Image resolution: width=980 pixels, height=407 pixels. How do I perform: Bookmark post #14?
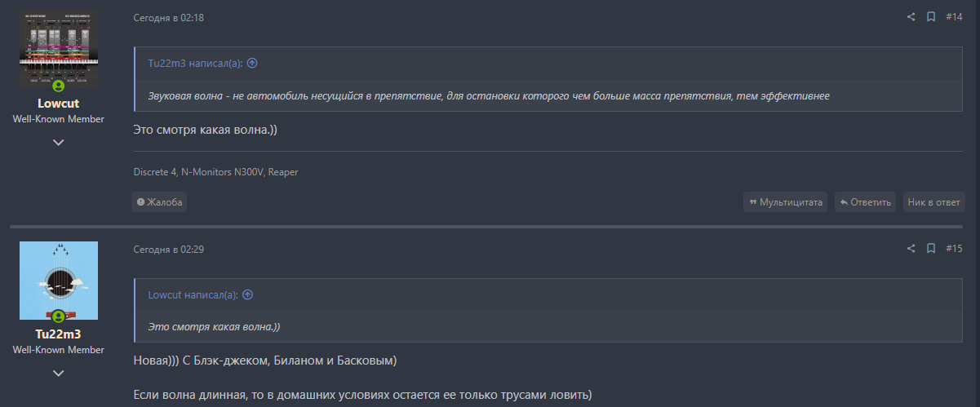tap(931, 17)
